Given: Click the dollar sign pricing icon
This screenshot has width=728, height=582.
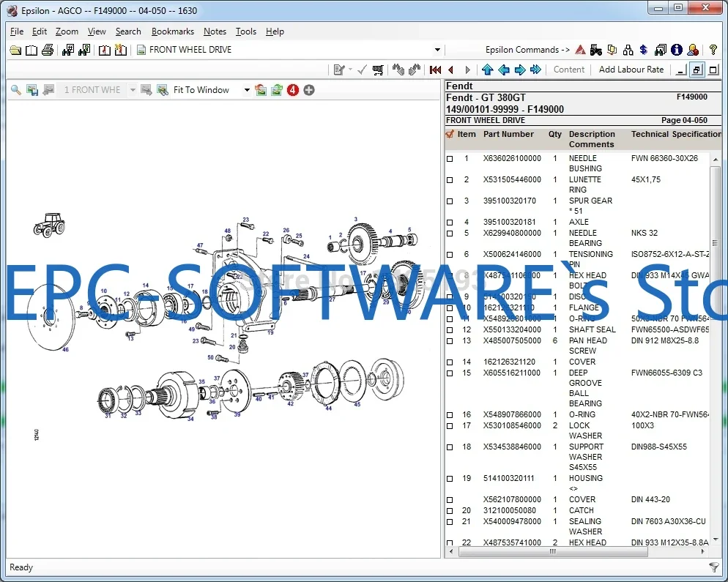Looking at the screenshot, I should [x=643, y=50].
